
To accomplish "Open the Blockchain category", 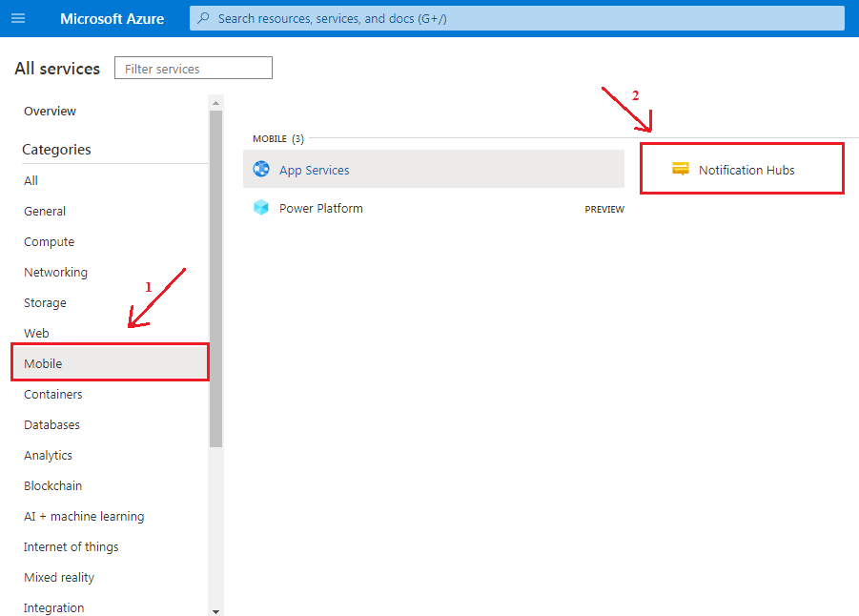I will pos(52,485).
